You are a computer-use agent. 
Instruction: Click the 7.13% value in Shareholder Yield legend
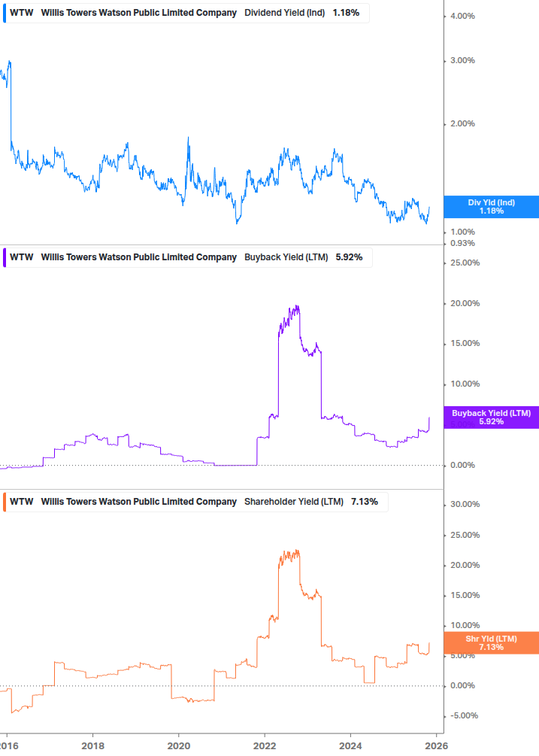[365, 502]
